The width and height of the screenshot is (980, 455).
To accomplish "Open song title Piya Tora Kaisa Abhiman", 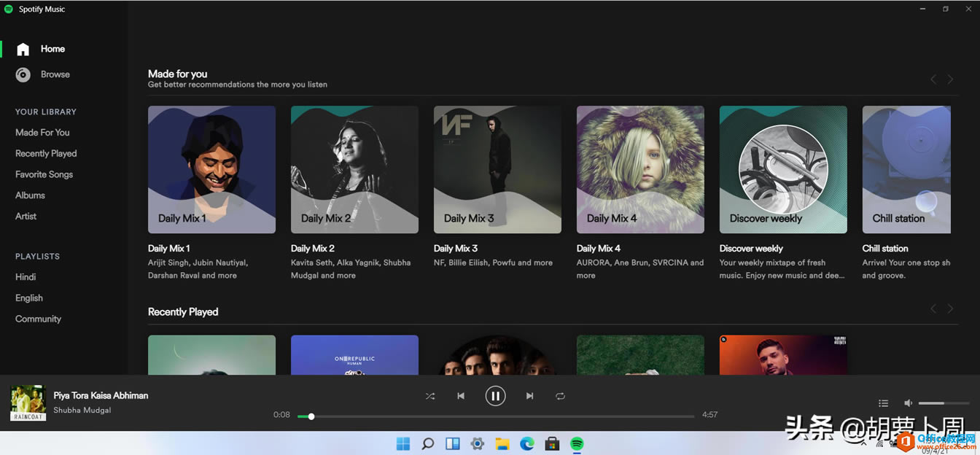I will pyautogui.click(x=101, y=395).
